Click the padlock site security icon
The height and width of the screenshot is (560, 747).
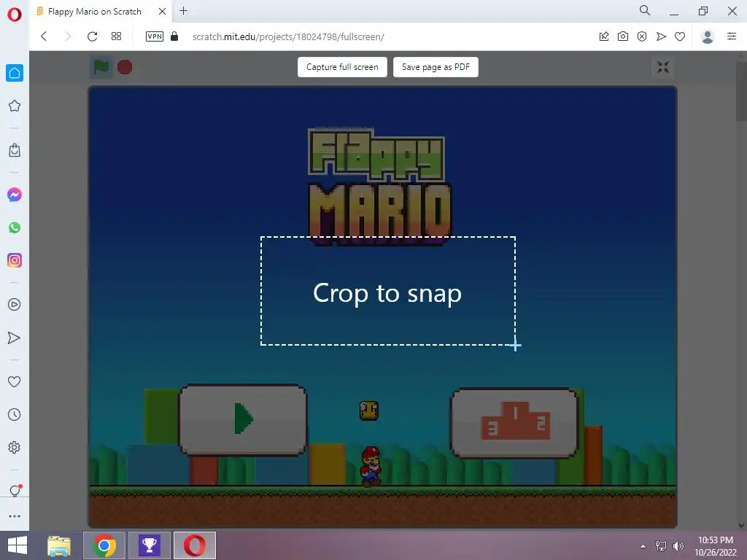[174, 36]
